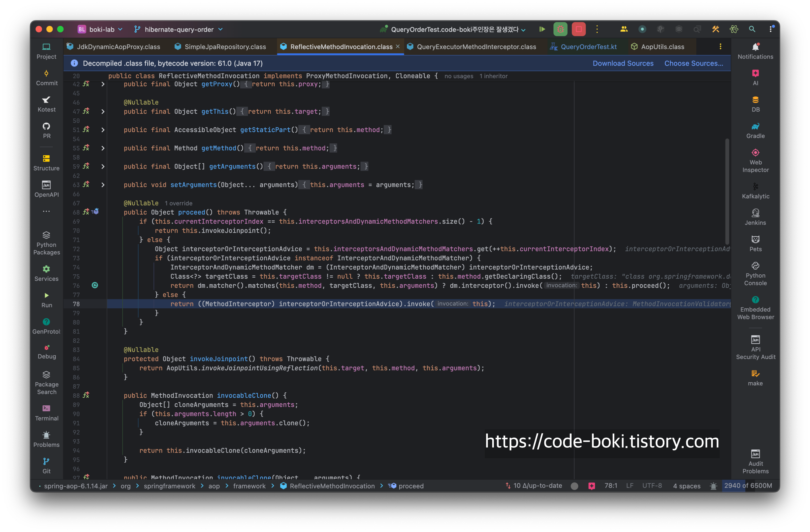The width and height of the screenshot is (810, 532).
Task: Open the Search Everywhere magnifier
Action: [752, 29]
